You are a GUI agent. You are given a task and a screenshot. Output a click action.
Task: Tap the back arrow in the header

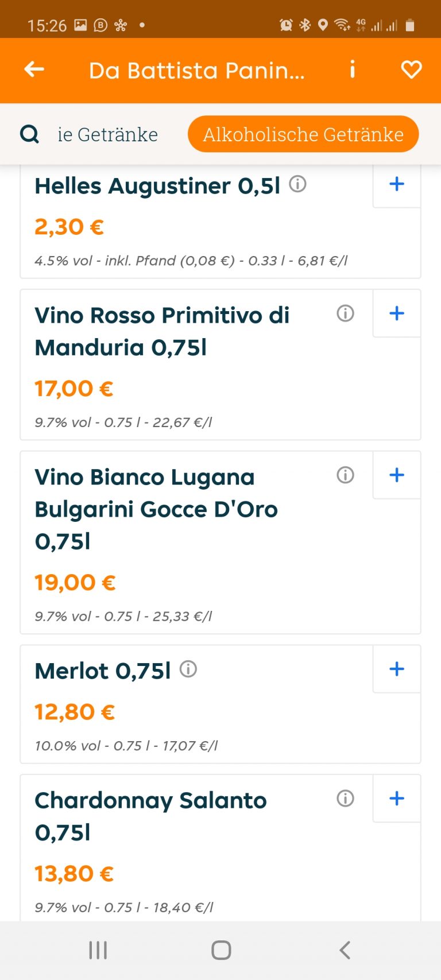pyautogui.click(x=34, y=69)
